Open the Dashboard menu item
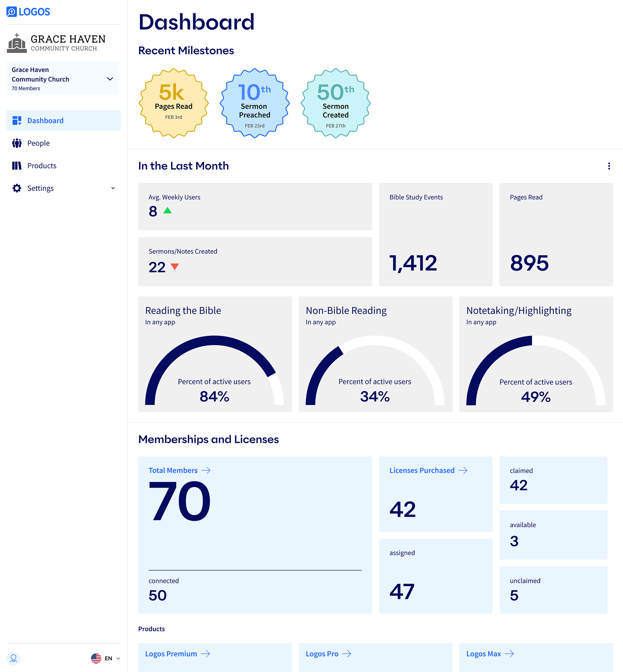The image size is (623, 672). 64,121
